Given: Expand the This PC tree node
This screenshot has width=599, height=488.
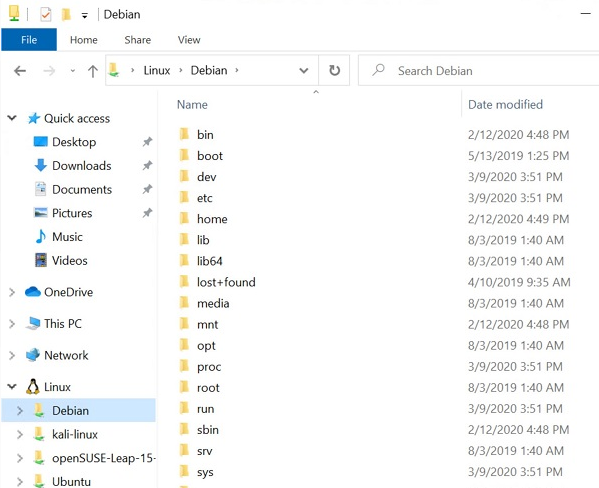Looking at the screenshot, I should point(12,324).
